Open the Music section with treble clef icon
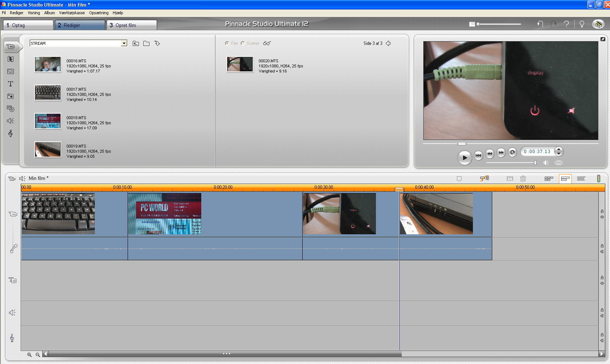 pos(11,133)
